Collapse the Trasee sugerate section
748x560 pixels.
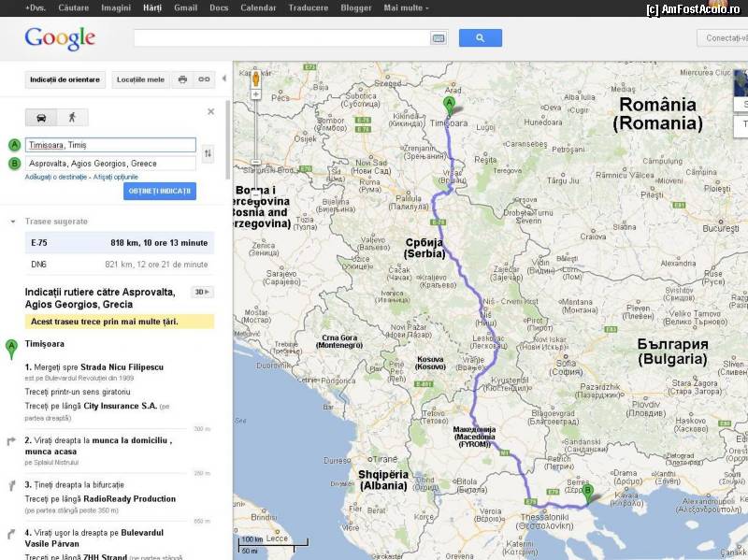12,222
